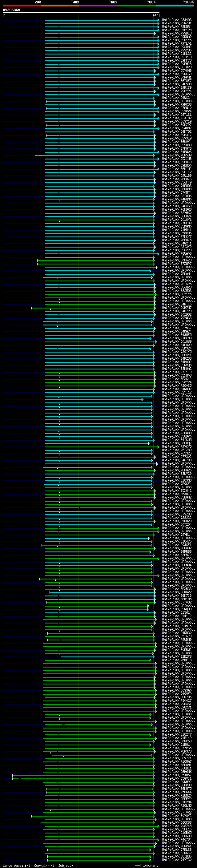Open UniRef100_P46783 entry
The height and width of the screenshot is (868, 197).
point(177,460)
